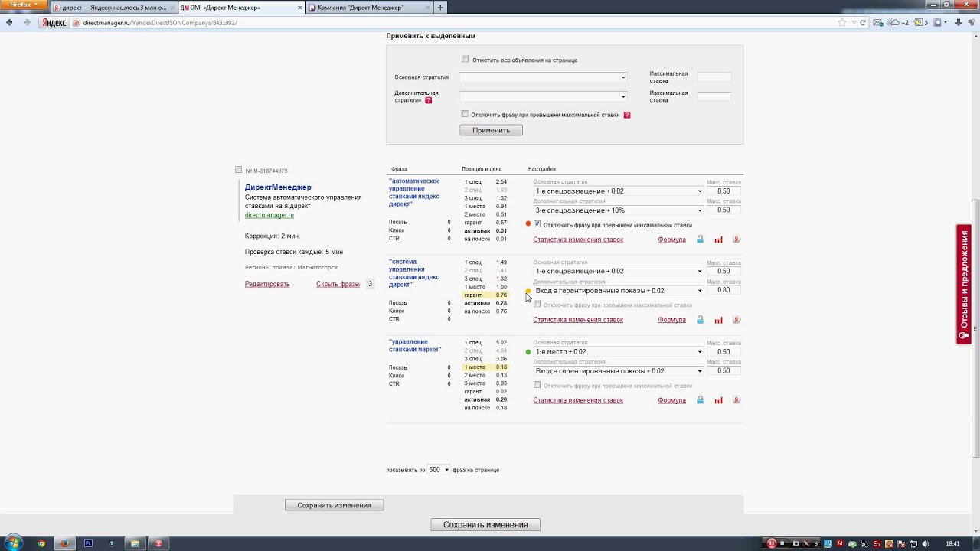
Task: Open main strategy dropdown for 'система управления' phrase
Action: click(619, 272)
